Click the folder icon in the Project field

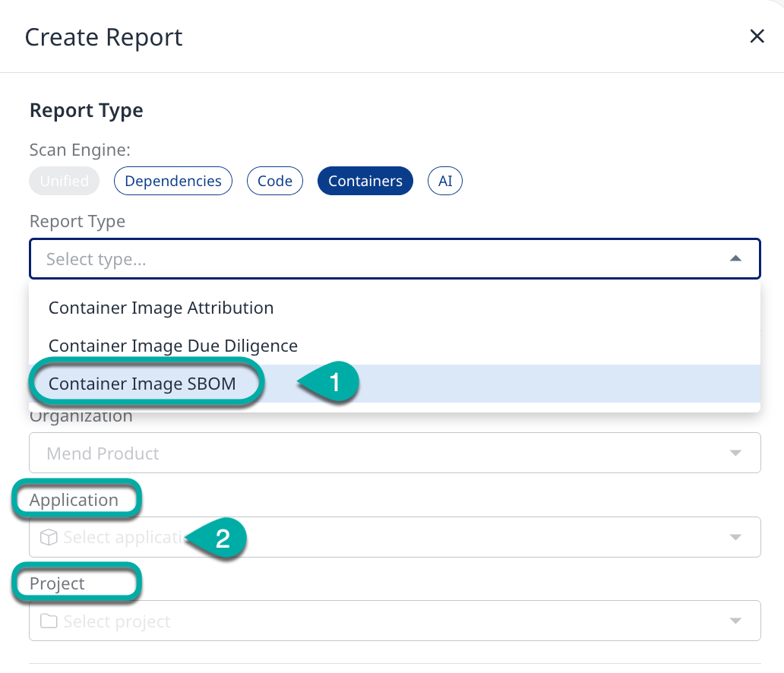coord(49,621)
